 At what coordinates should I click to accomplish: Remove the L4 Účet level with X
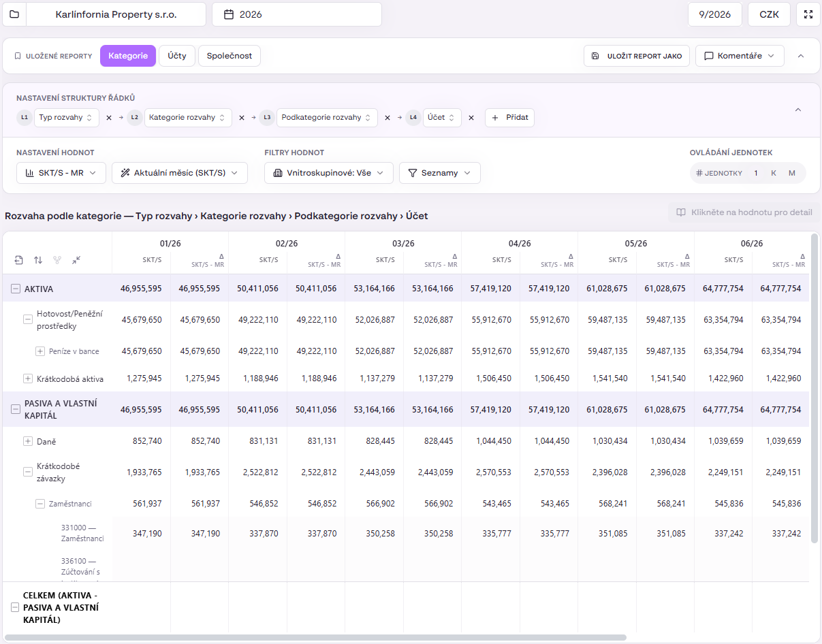(471, 118)
